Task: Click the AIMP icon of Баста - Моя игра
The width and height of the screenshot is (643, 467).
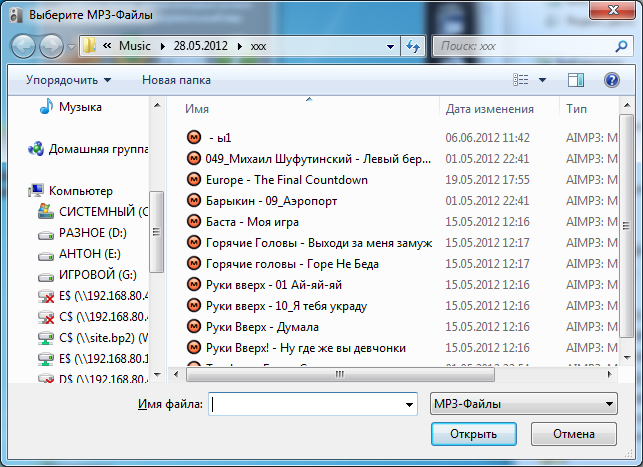Action: [x=194, y=221]
